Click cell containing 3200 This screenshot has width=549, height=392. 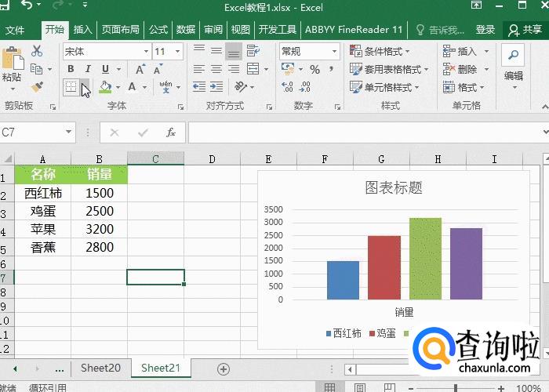click(100, 229)
